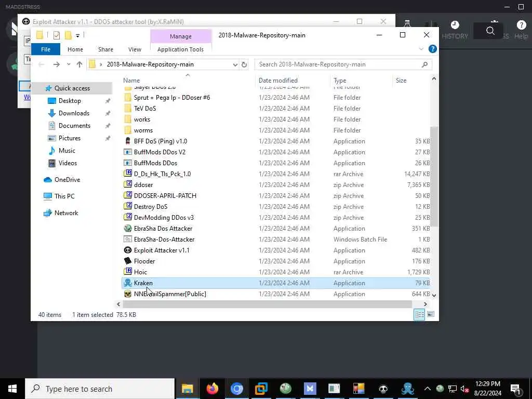
Task: Open File Explorer taskbar icon
Action: pyautogui.click(x=187, y=389)
